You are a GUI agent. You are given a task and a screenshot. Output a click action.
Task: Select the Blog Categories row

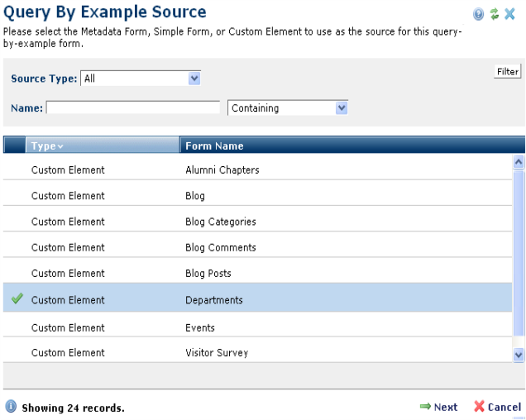220,222
